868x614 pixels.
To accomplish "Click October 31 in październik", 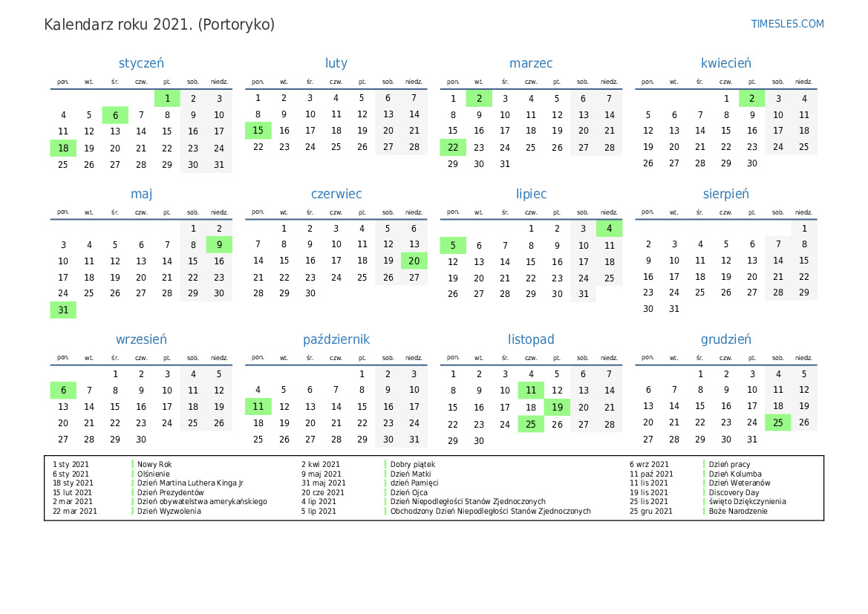I will pos(414,439).
